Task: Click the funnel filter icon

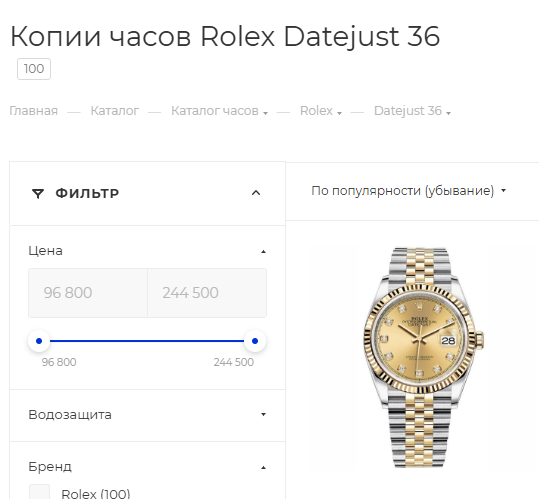Action: point(38,194)
